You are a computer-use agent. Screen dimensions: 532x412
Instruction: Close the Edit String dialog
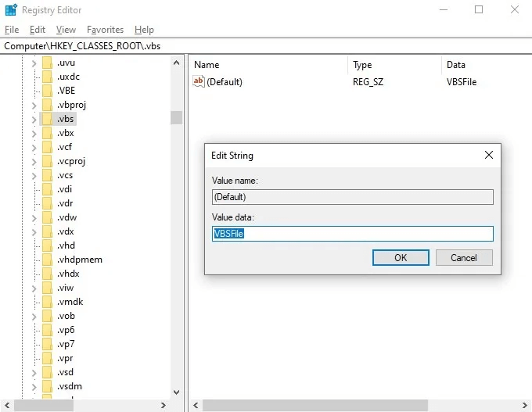[489, 155]
